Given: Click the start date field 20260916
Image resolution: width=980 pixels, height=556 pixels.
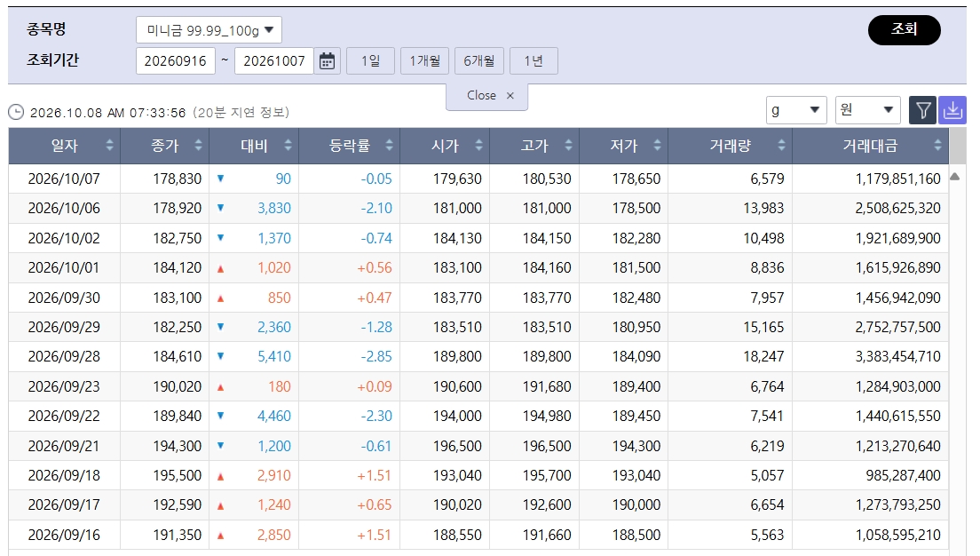Looking at the screenshot, I should (x=176, y=60).
